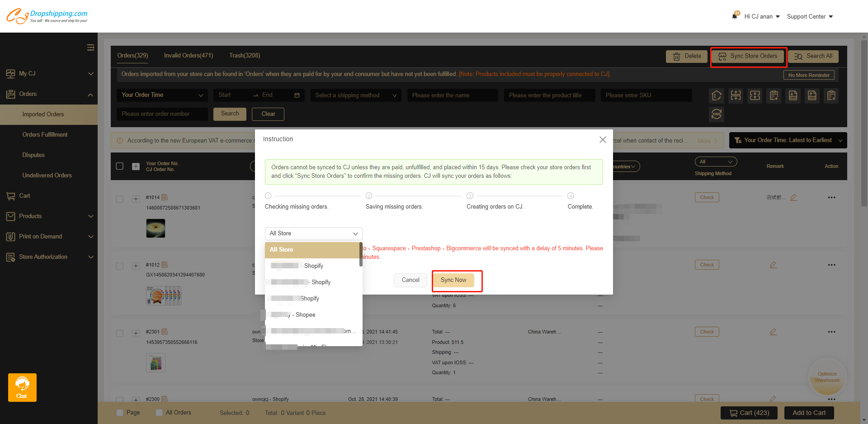This screenshot has width=868, height=424.
Task: Check order #1014's selection checkbox
Action: 119,199
